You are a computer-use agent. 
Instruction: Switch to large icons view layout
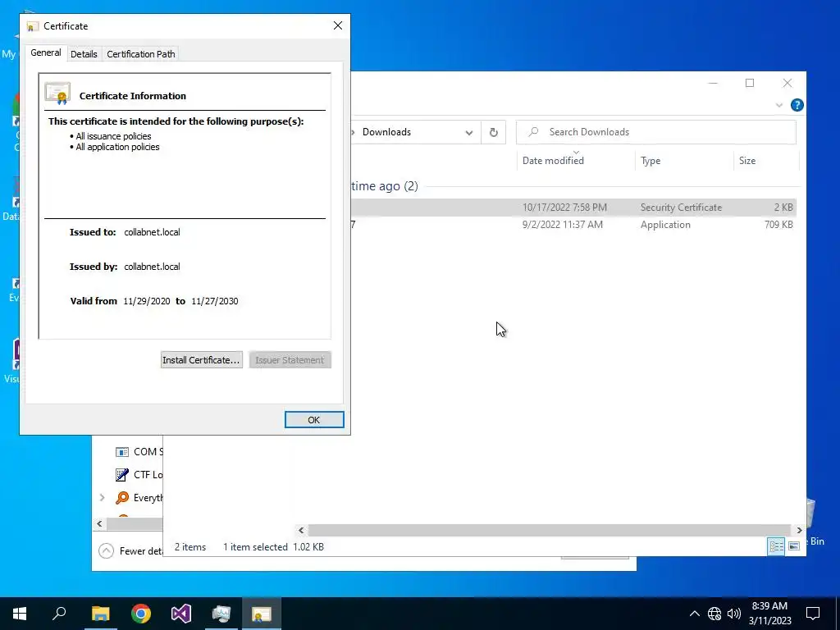pyautogui.click(x=794, y=546)
